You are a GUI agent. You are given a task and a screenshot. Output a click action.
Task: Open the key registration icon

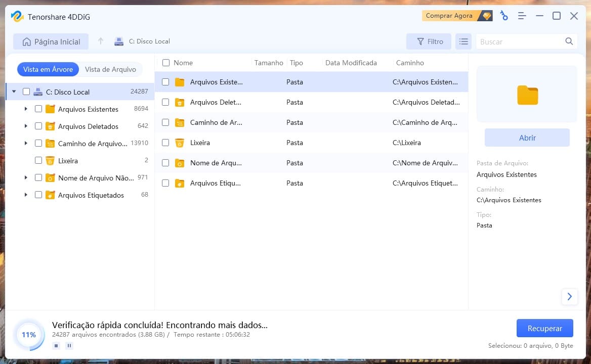(x=504, y=16)
